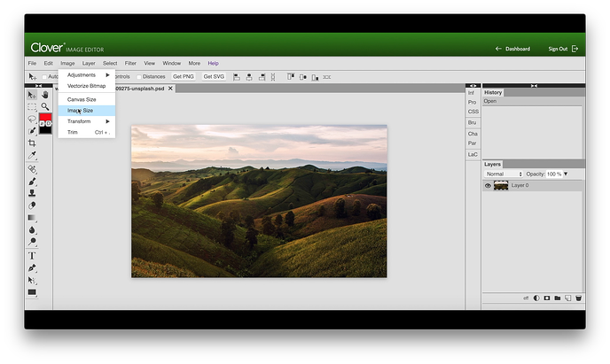Toggle the Auto-Select checkbox
The image size is (610, 364).
[44, 77]
